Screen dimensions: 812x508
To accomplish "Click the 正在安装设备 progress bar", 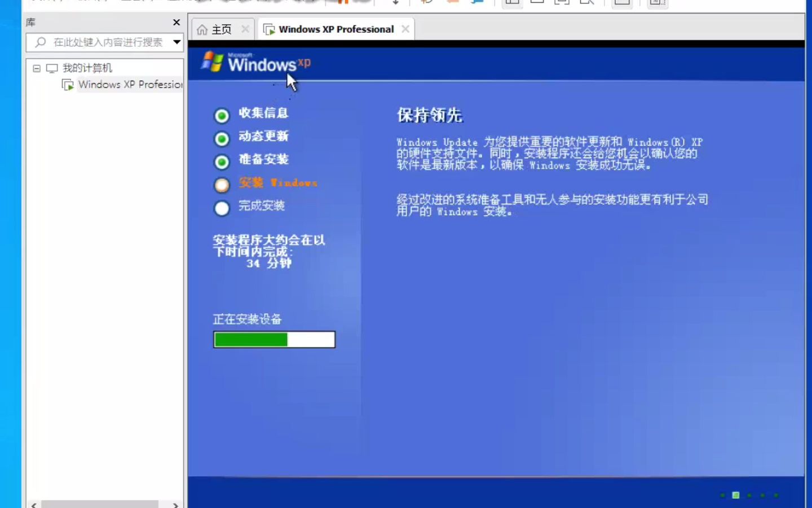I will click(274, 339).
